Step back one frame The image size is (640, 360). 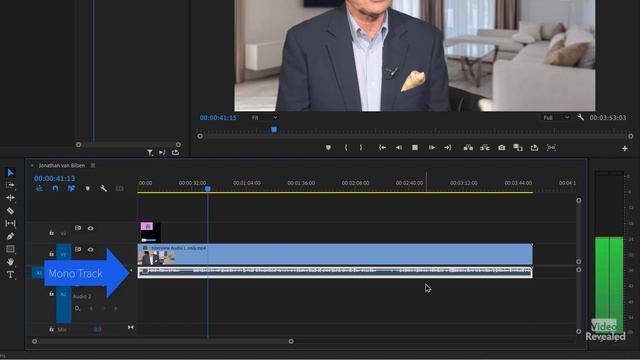(399, 148)
